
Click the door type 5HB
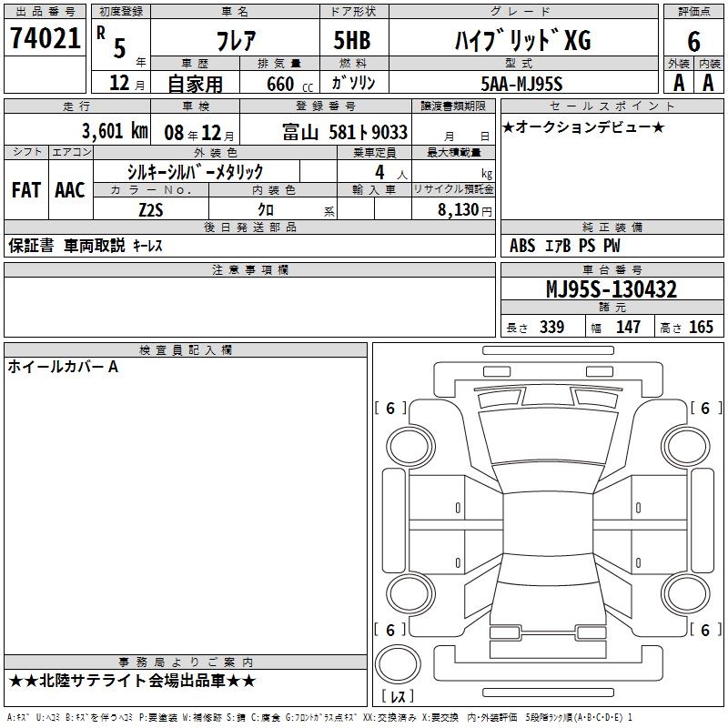coord(352,40)
